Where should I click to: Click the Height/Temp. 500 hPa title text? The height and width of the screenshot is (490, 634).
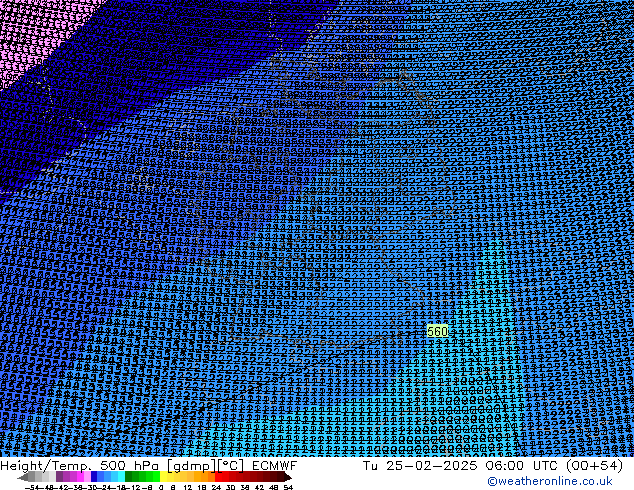pos(79,466)
